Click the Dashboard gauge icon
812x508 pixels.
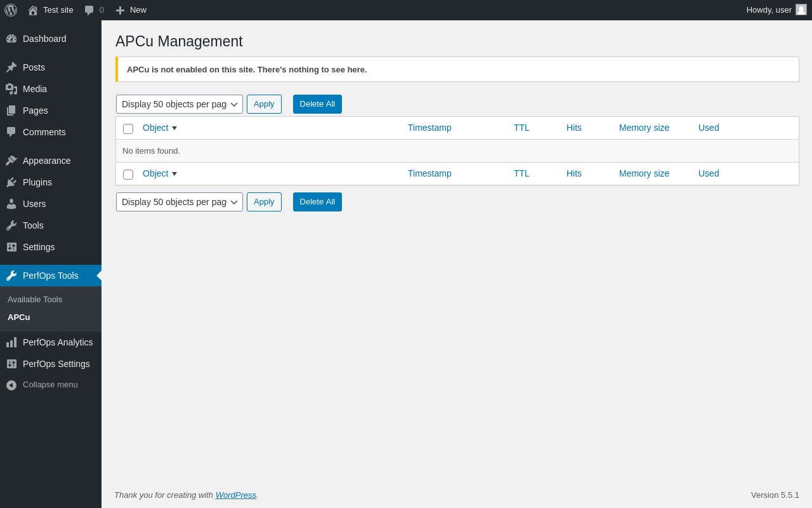tap(11, 39)
